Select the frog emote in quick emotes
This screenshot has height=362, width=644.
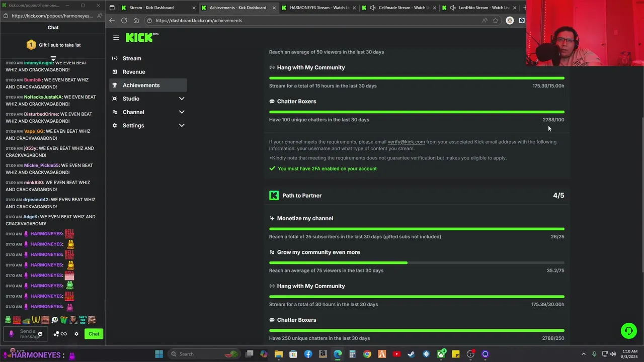click(x=8, y=320)
